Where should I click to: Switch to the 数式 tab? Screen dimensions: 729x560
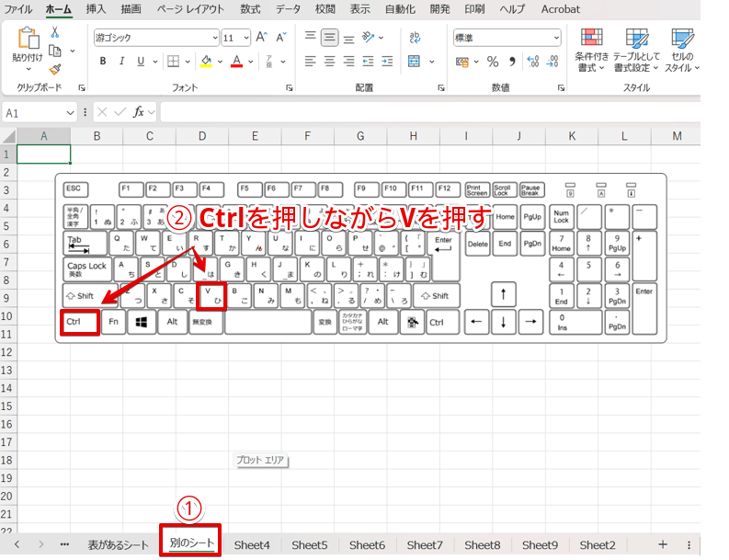pyautogui.click(x=250, y=9)
